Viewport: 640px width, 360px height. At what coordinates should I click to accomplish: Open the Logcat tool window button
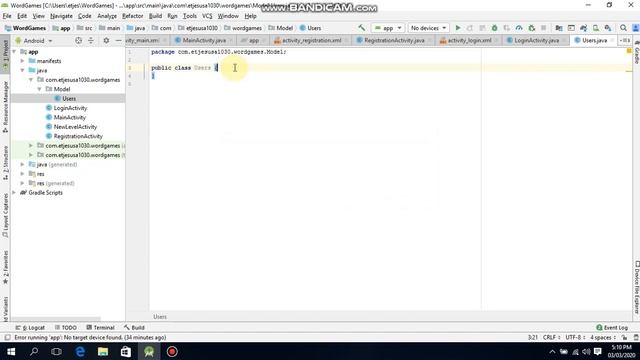[x=30, y=327]
